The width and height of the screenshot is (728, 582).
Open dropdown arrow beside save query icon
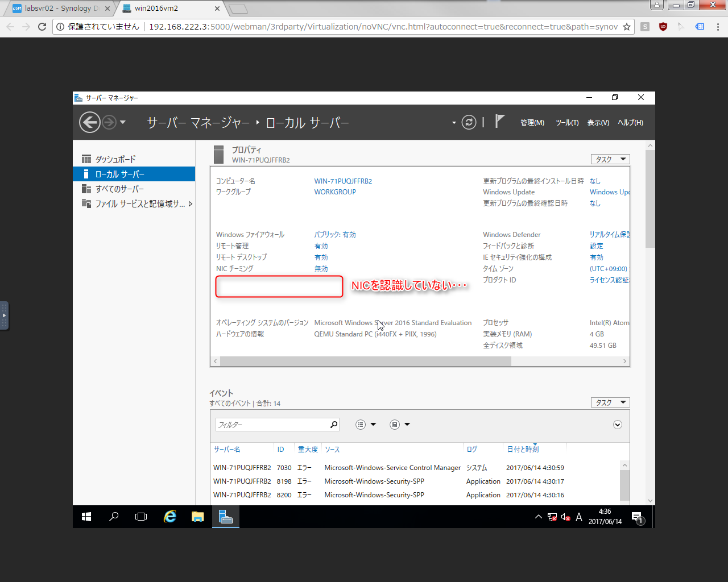pyautogui.click(x=407, y=425)
